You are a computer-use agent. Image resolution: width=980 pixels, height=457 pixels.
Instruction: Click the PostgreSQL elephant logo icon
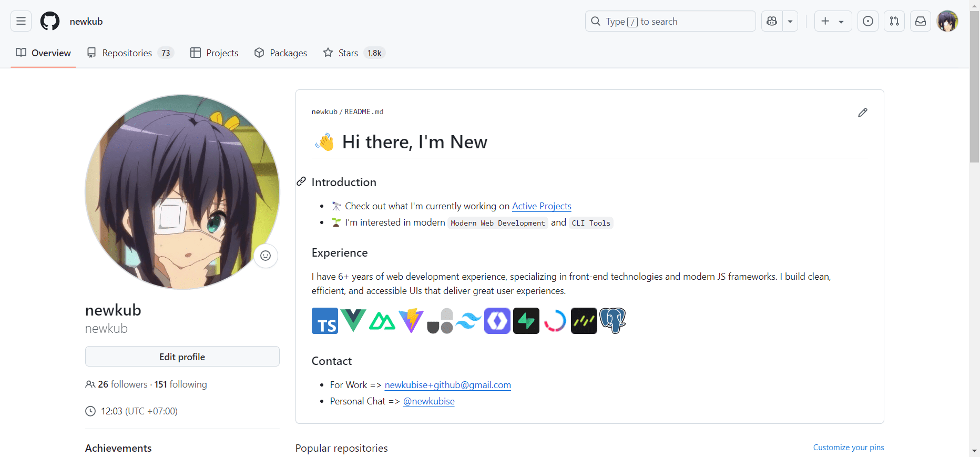613,321
